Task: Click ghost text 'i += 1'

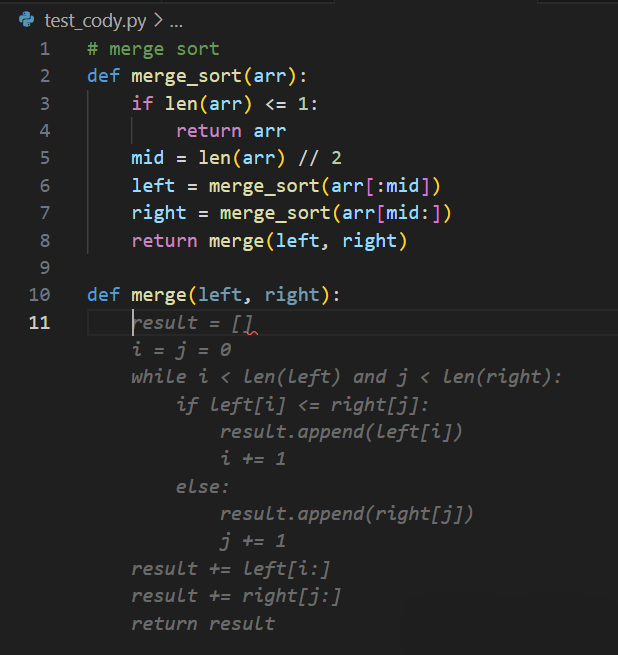Action: pyautogui.click(x=253, y=459)
